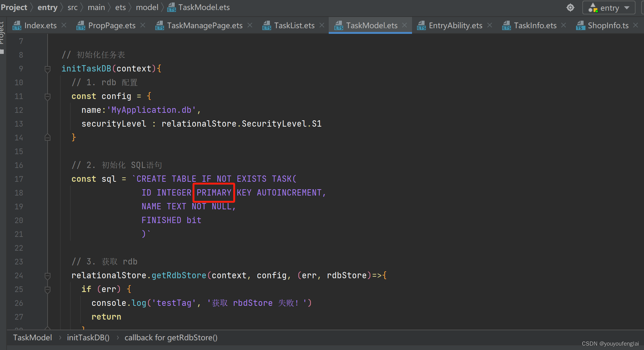Click the TaskManagePage.ets file type icon
Viewport: 644px width, 350px height.
tap(160, 25)
